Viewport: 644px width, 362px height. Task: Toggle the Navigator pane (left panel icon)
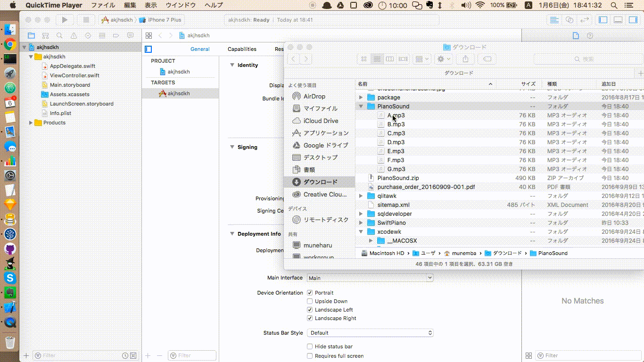pos(603,20)
